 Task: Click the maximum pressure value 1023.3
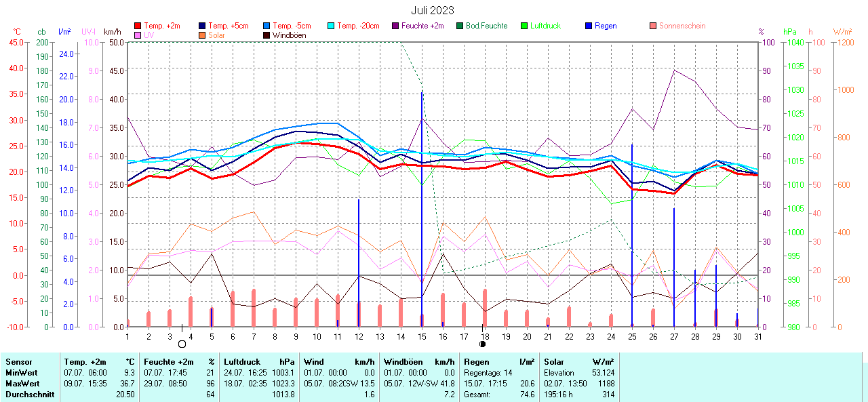point(283,383)
